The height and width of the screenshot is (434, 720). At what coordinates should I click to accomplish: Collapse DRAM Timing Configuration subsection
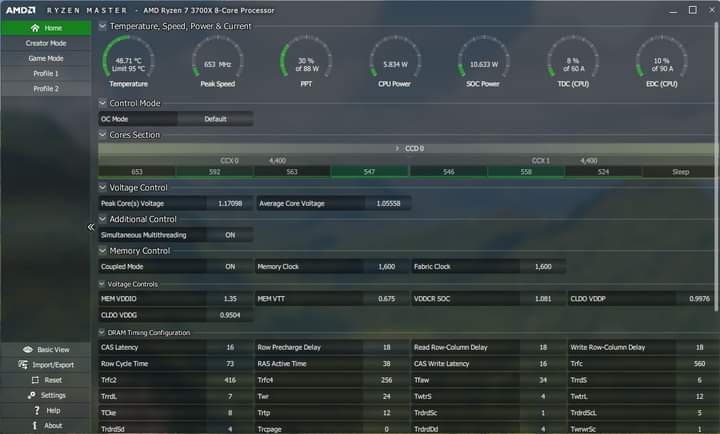click(x=101, y=333)
